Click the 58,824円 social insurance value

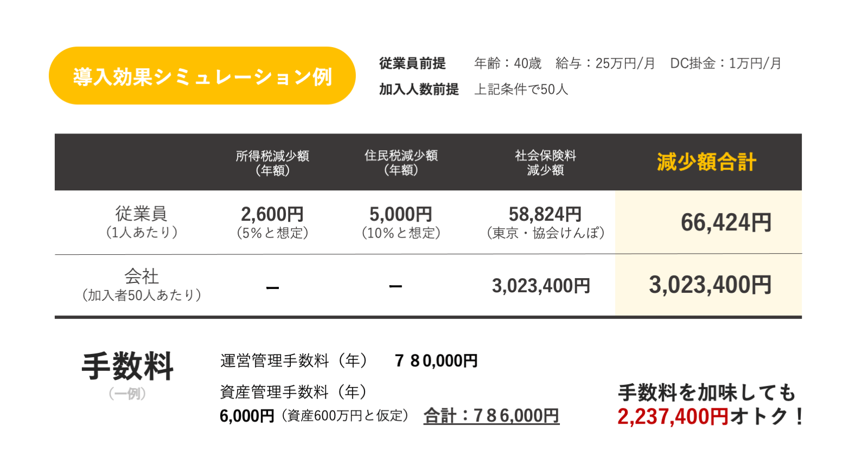point(545,214)
